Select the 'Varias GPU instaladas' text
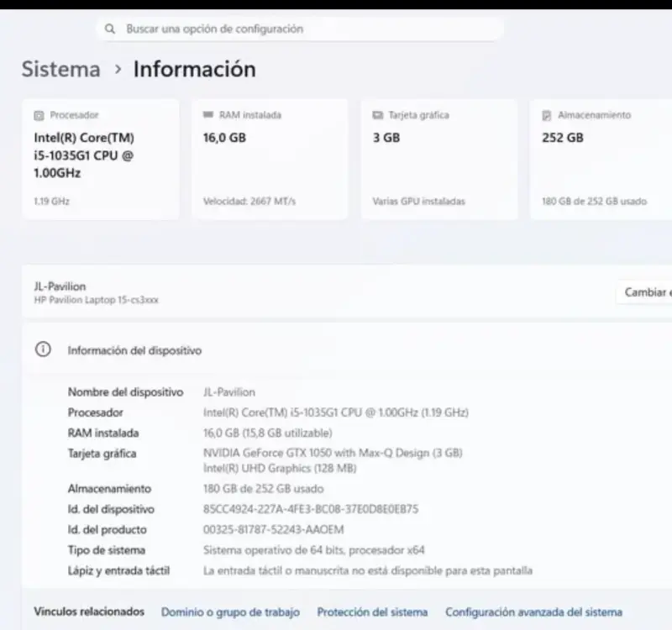 coord(418,201)
